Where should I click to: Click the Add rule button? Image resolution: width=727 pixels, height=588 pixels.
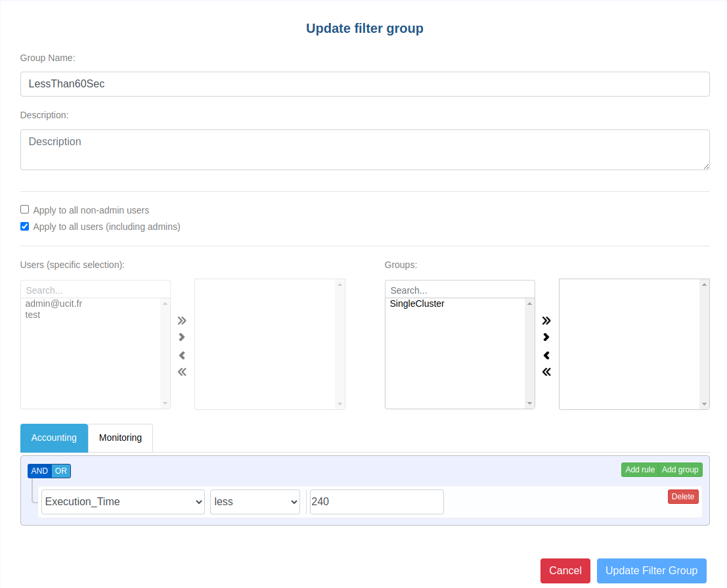point(640,470)
